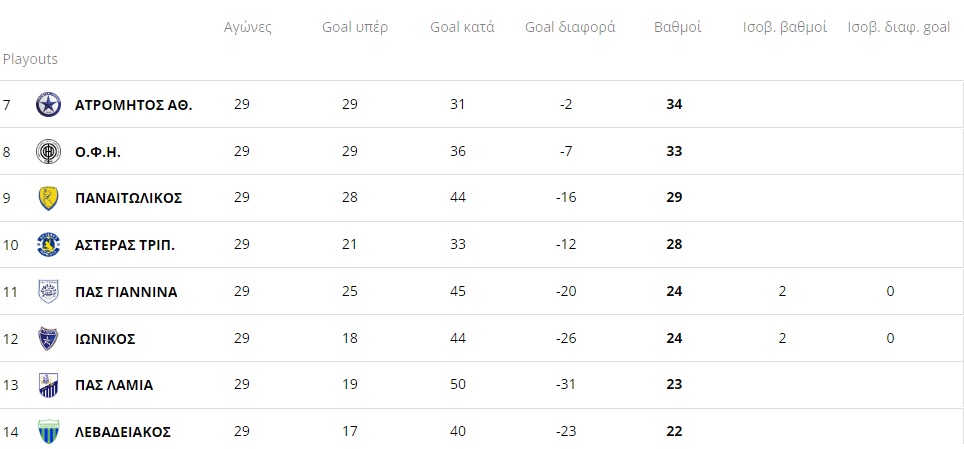Click the Ισοβ. βαθμοί column header
Screen dimensions: 964x449
(785, 28)
